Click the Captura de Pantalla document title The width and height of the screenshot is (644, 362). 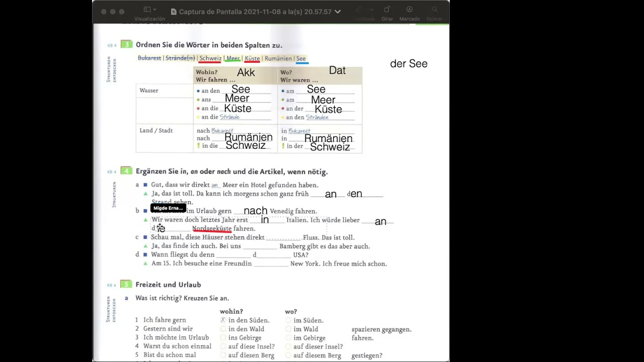tap(255, 12)
